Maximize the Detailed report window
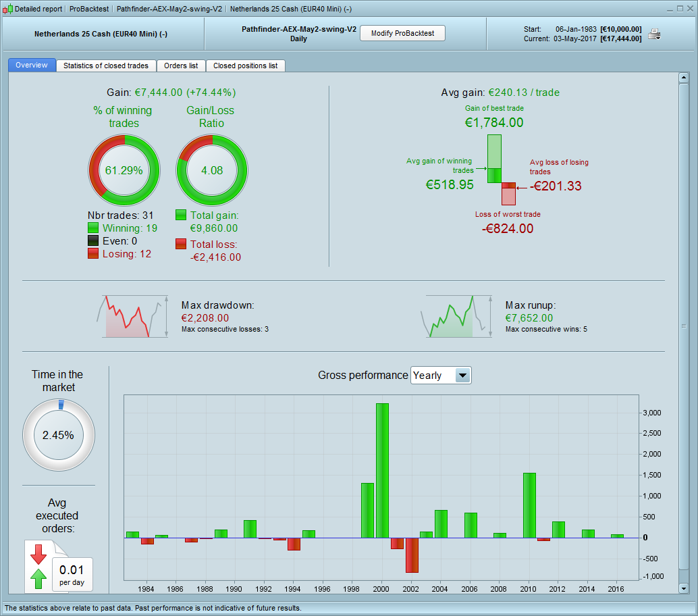The height and width of the screenshot is (616, 698). click(680, 9)
